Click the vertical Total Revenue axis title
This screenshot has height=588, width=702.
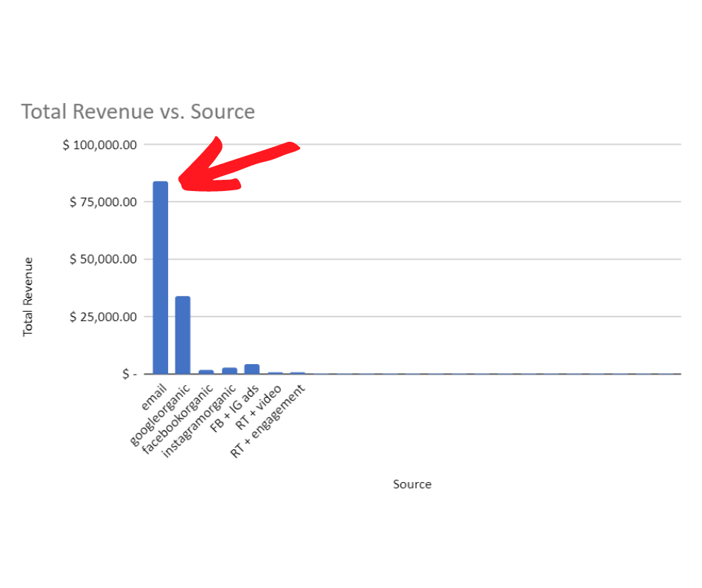[28, 296]
